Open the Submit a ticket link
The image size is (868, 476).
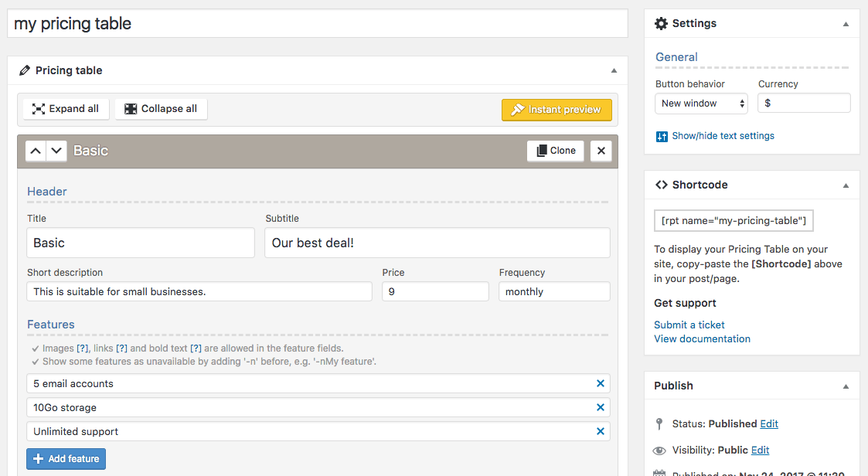point(689,325)
